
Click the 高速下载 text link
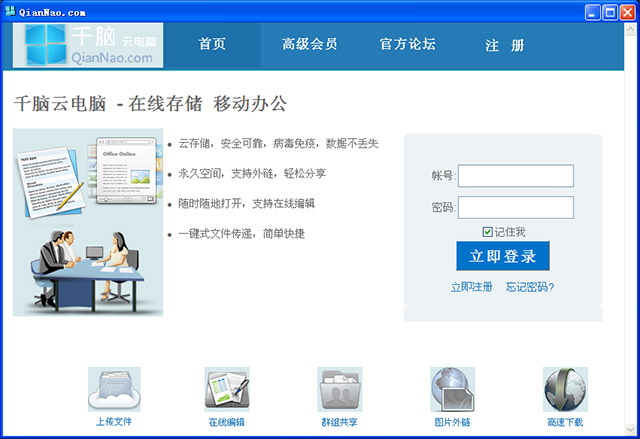(x=565, y=422)
